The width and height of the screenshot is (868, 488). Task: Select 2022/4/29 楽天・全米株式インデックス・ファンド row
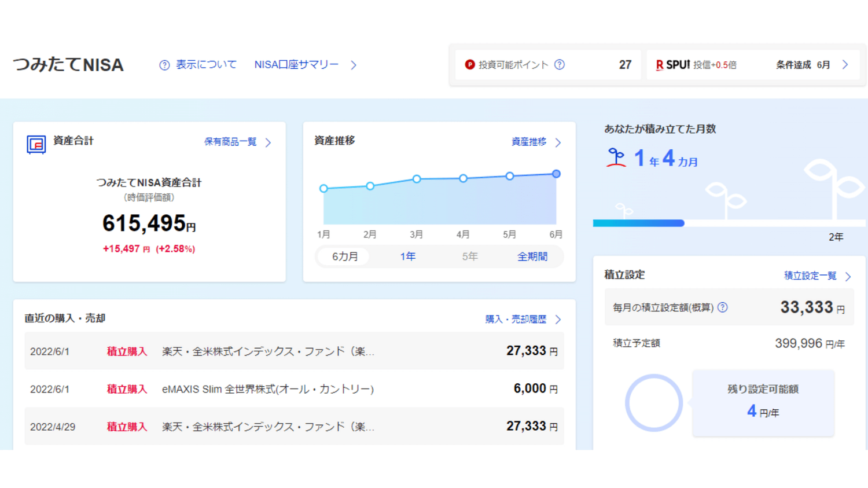pos(294,426)
